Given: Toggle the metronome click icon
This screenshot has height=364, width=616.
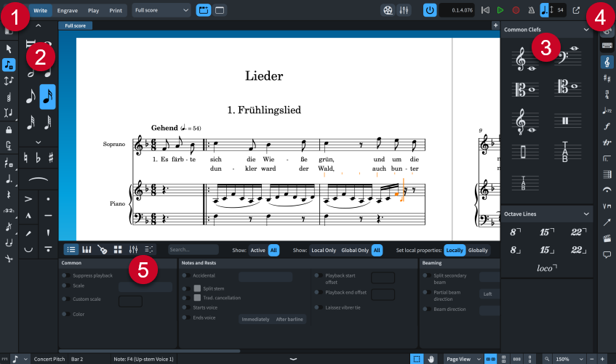Looking at the screenshot, I should tap(530, 10).
